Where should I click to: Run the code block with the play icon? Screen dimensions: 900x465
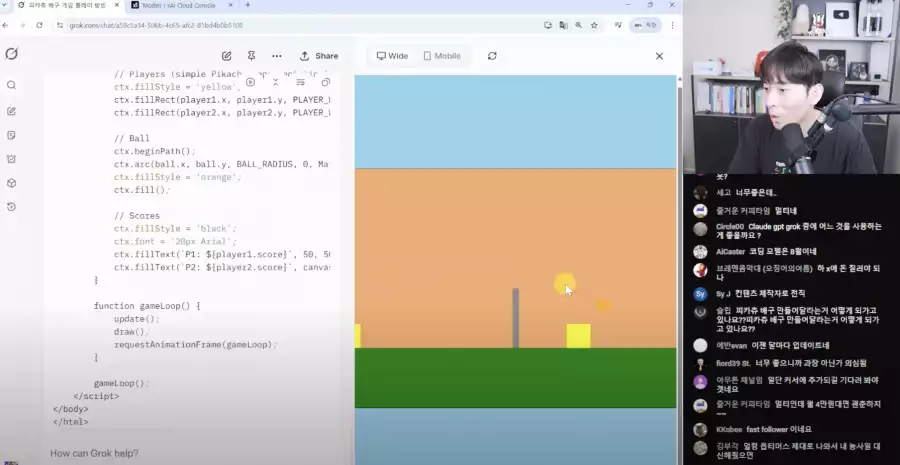pos(250,82)
